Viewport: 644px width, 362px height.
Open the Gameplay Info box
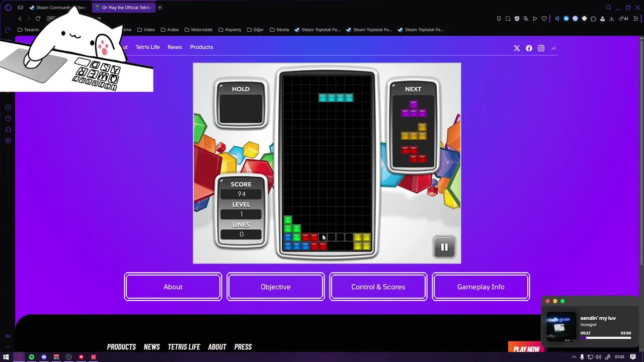coord(481,287)
